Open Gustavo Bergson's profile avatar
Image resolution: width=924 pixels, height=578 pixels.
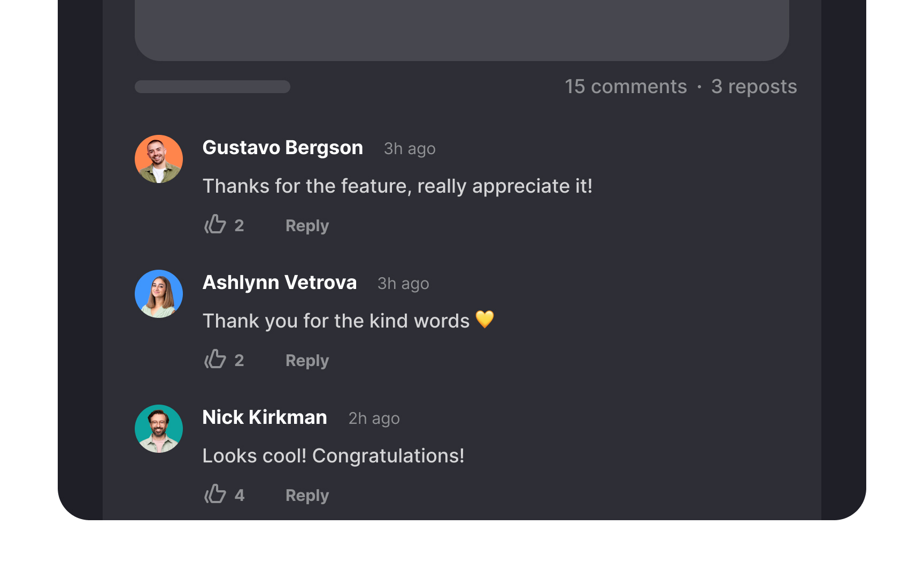click(x=158, y=159)
